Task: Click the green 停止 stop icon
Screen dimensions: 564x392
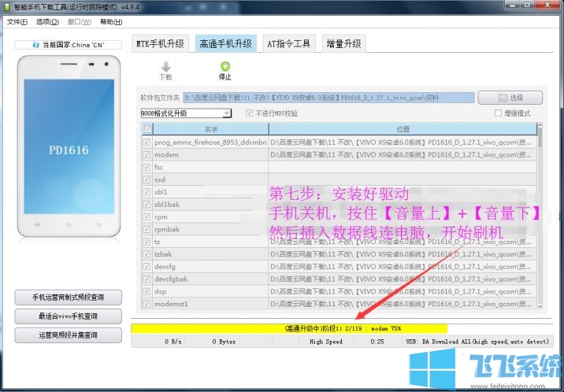Action: point(225,66)
